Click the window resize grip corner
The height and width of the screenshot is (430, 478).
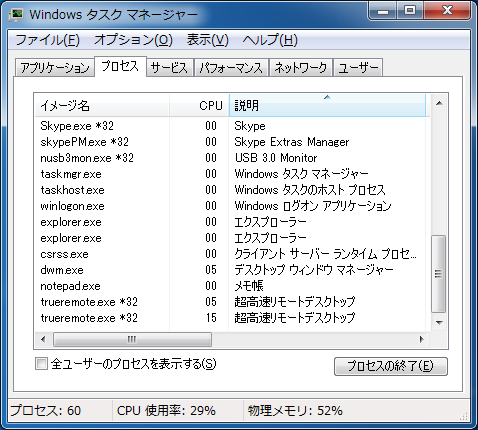(x=464, y=416)
